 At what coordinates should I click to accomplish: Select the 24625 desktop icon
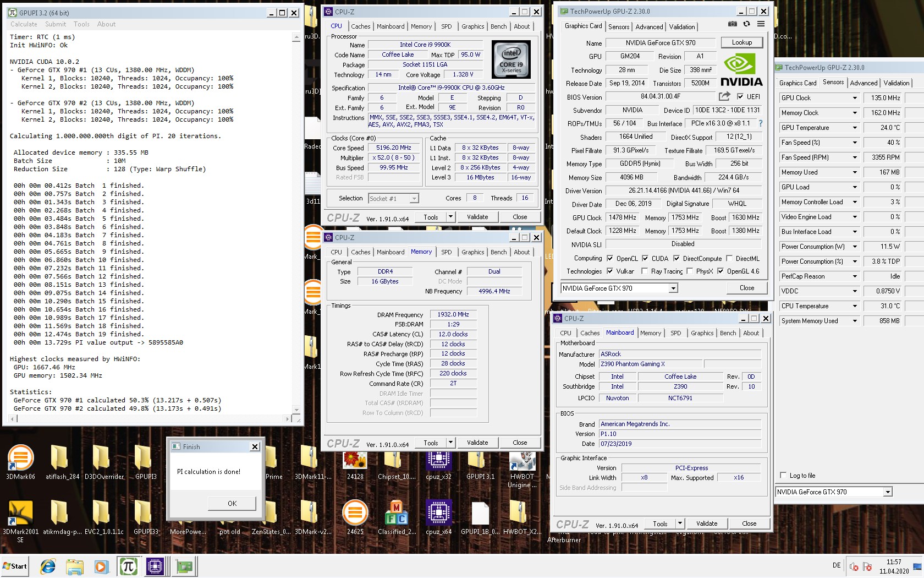[x=355, y=518]
